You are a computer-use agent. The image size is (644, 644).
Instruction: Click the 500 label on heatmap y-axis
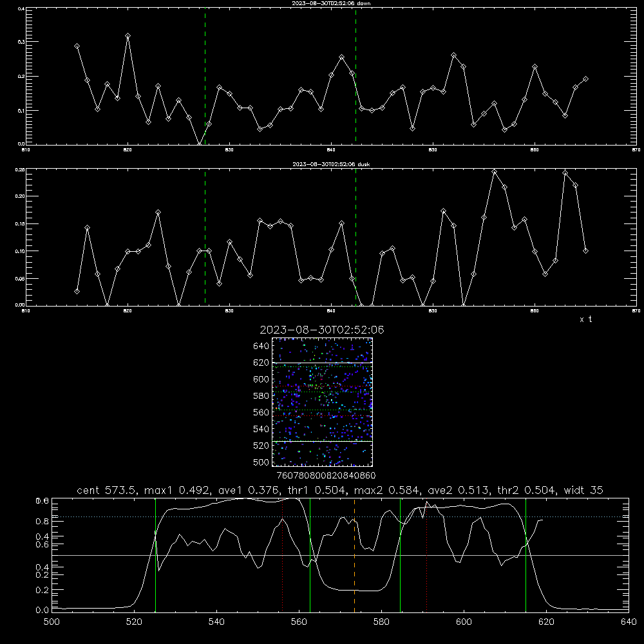point(261,462)
